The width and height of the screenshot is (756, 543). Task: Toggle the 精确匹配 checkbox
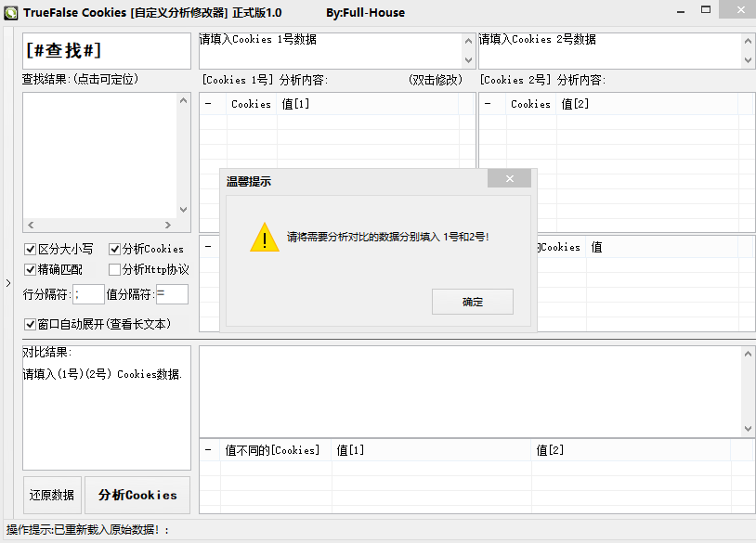click(30, 269)
